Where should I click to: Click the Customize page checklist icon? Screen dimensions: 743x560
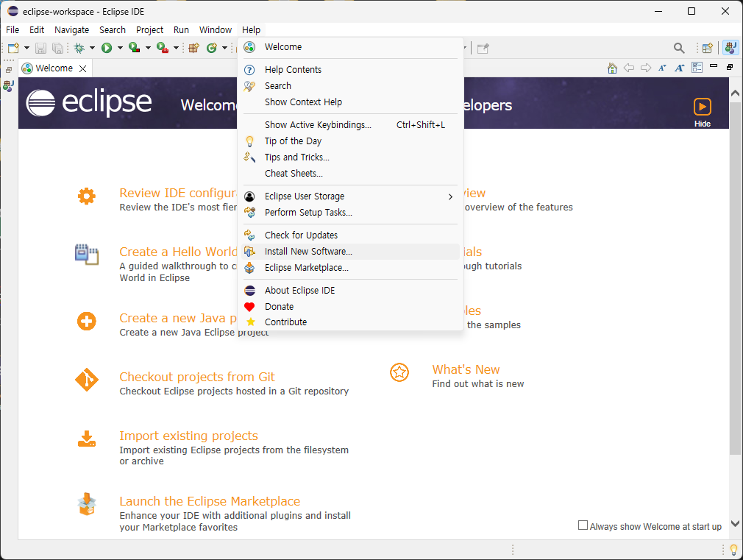click(697, 68)
